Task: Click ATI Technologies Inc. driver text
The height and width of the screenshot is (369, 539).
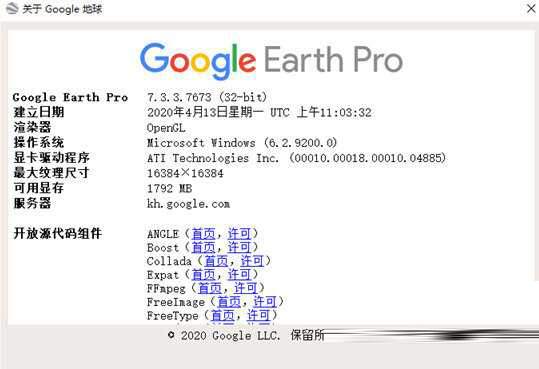Action: click(296, 158)
